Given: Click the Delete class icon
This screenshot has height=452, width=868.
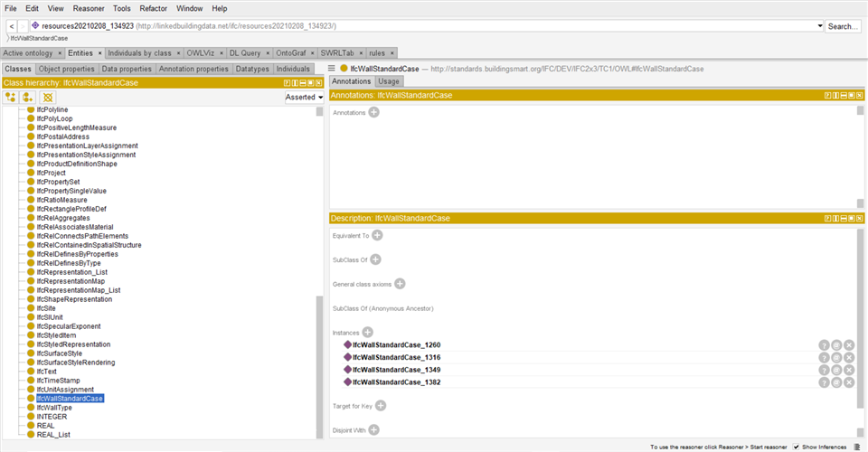Looking at the screenshot, I should click(x=48, y=97).
